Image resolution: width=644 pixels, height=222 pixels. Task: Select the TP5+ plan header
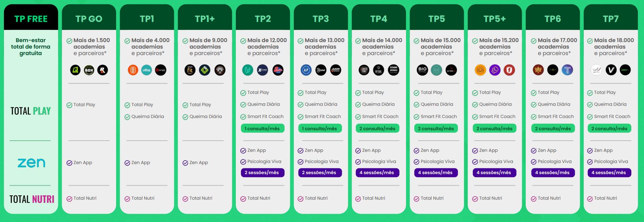495,19
